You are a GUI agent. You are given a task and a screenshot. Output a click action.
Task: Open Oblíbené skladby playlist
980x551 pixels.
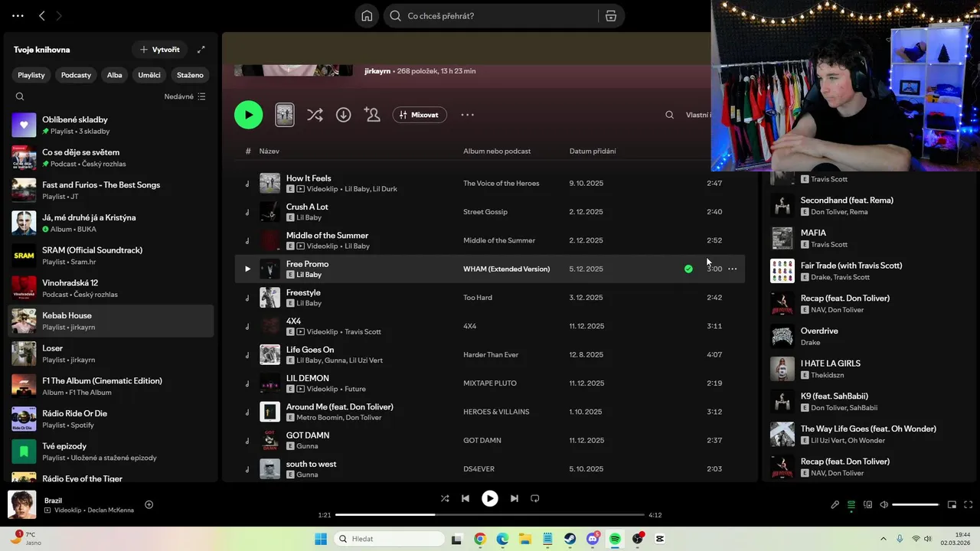(111, 125)
